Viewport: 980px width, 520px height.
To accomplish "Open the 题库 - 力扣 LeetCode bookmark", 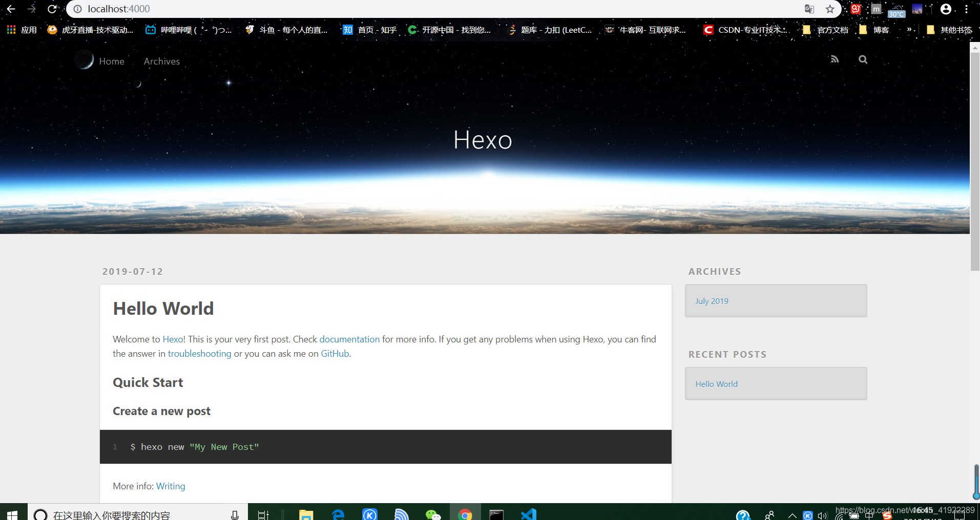I will pyautogui.click(x=550, y=30).
